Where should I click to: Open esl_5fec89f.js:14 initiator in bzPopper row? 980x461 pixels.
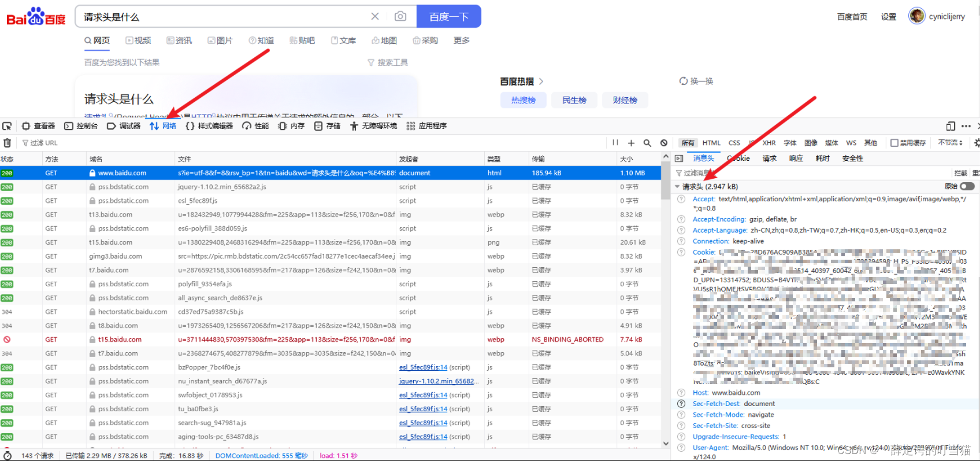coord(423,367)
